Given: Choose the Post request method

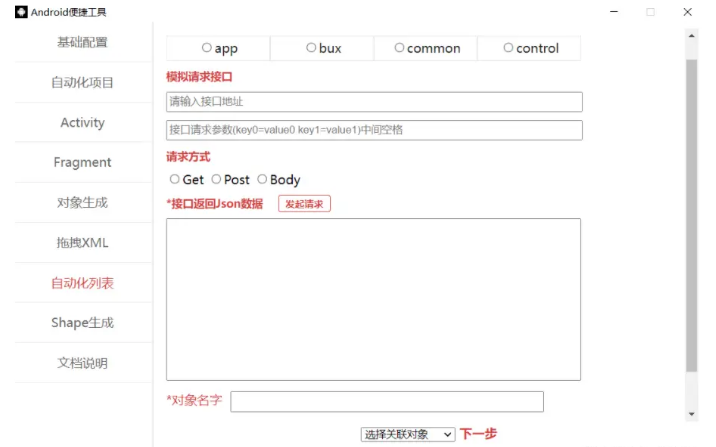Looking at the screenshot, I should (216, 179).
